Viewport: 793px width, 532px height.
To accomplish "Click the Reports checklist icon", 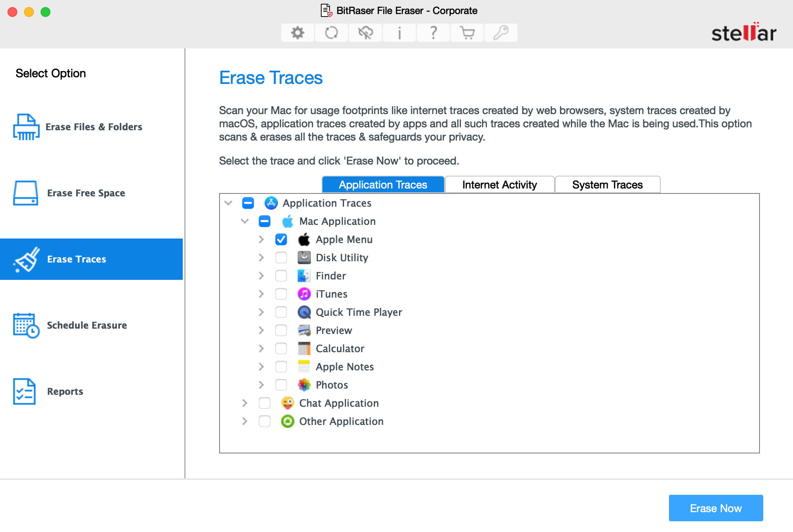I will click(24, 391).
